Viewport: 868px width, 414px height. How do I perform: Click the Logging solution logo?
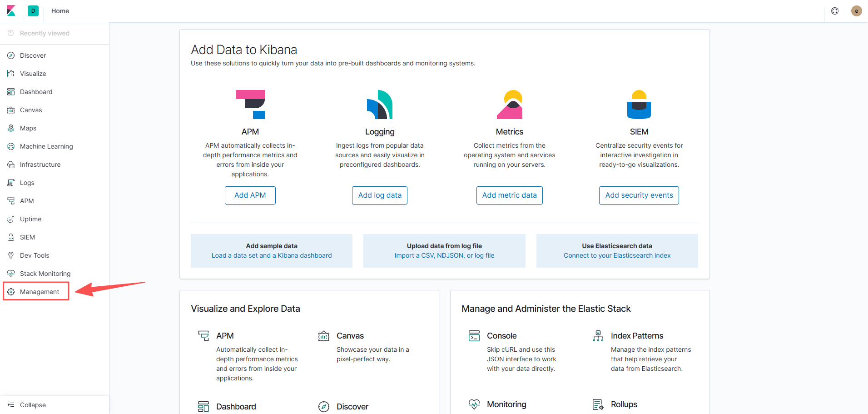point(380,105)
